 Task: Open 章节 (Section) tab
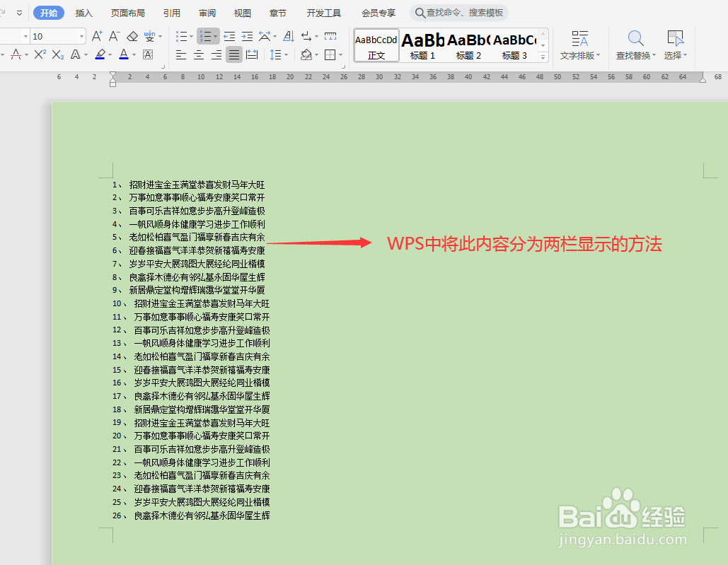coord(277,13)
